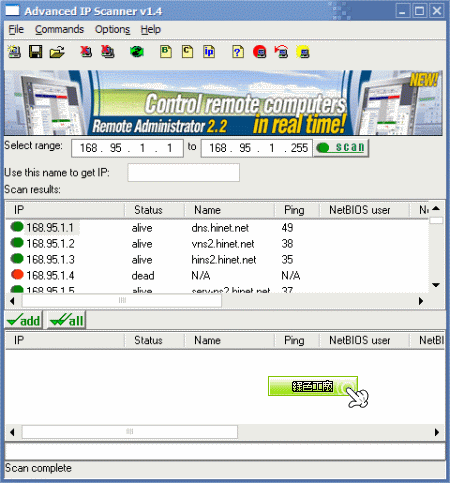Minimize the Advanced IP Scanner window

(403, 11)
